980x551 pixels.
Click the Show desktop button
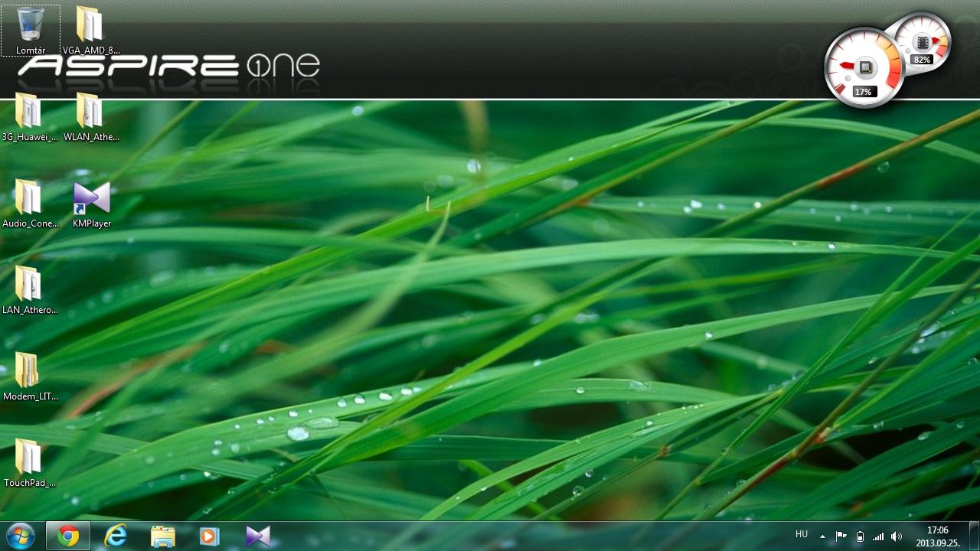pyautogui.click(x=974, y=536)
